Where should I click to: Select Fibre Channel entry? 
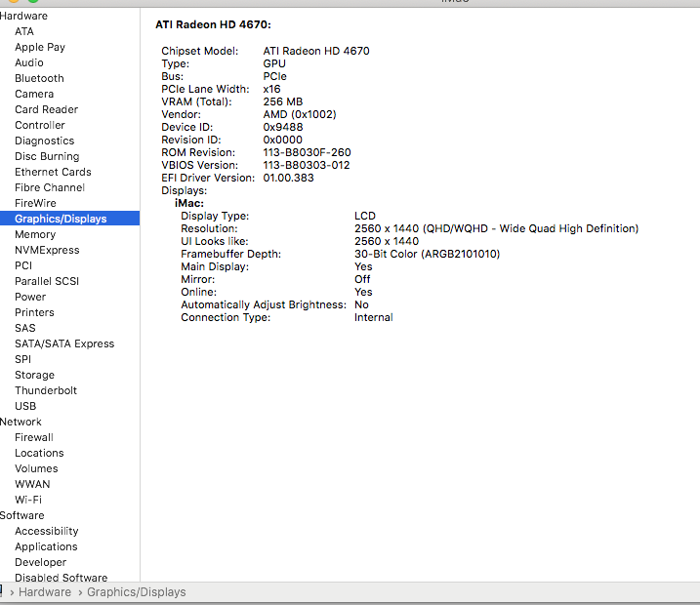click(x=50, y=187)
